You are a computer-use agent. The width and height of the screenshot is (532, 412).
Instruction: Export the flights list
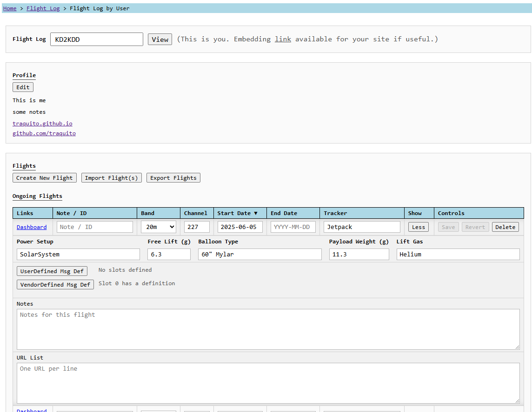[173, 178]
